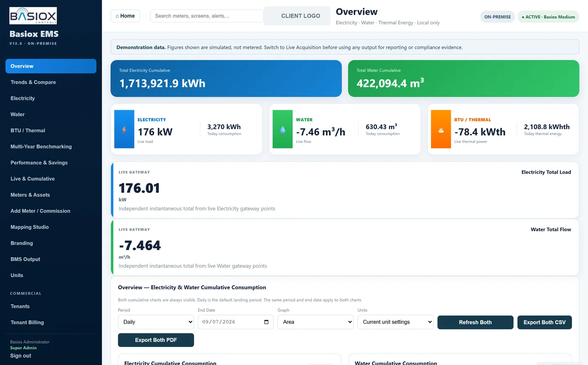Click Export Both PDF
Image resolution: width=588 pixels, height=365 pixels.
(156, 340)
